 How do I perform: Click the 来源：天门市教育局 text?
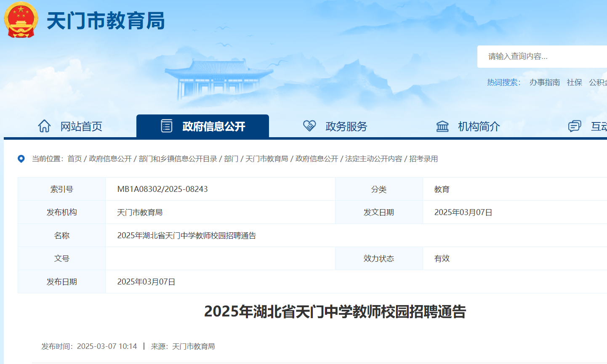183,346
